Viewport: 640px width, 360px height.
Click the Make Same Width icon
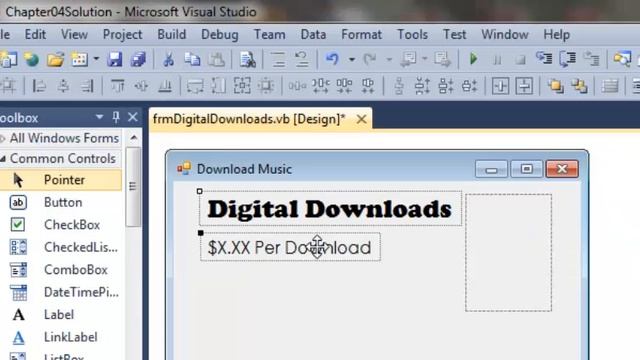tap(195, 86)
